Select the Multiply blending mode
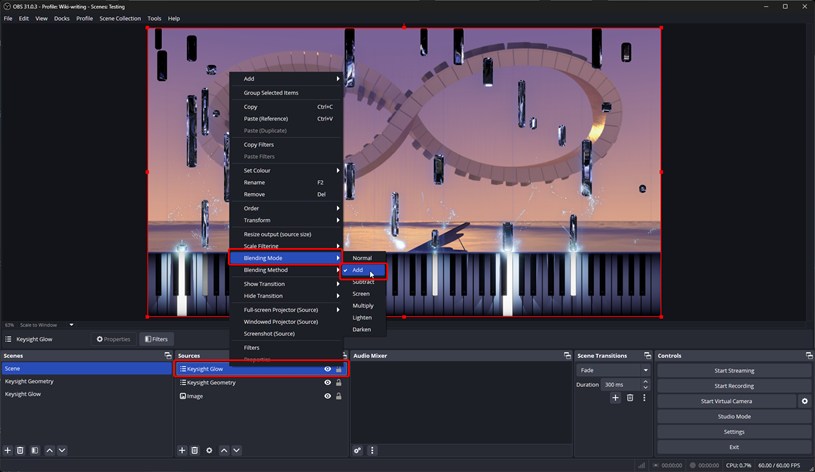The image size is (815, 472). [363, 306]
